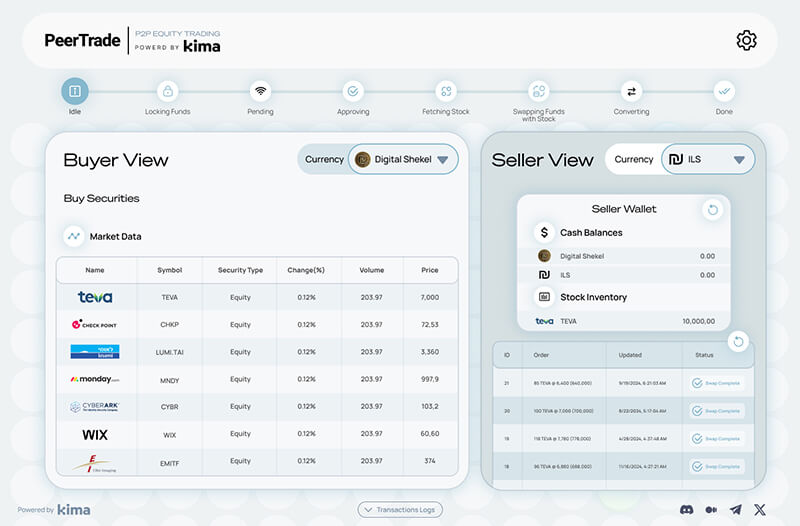Sort market table by Name column
The height and width of the screenshot is (526, 800).
95,270
